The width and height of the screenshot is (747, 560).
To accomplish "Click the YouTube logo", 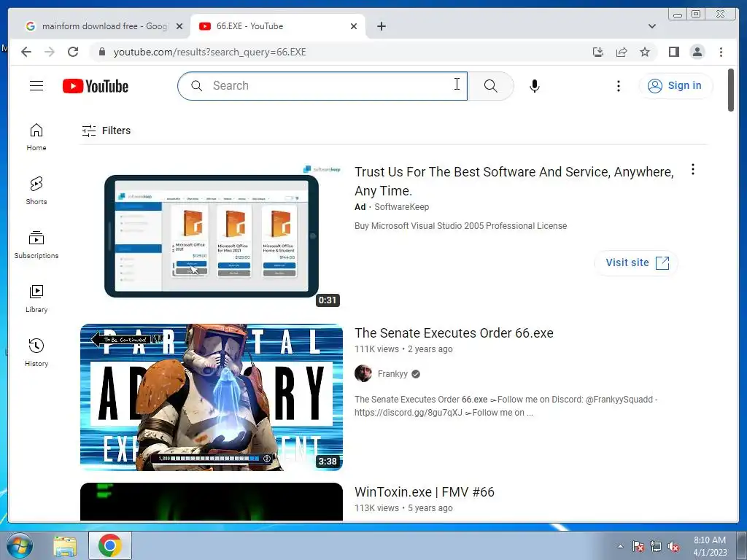I will click(96, 86).
